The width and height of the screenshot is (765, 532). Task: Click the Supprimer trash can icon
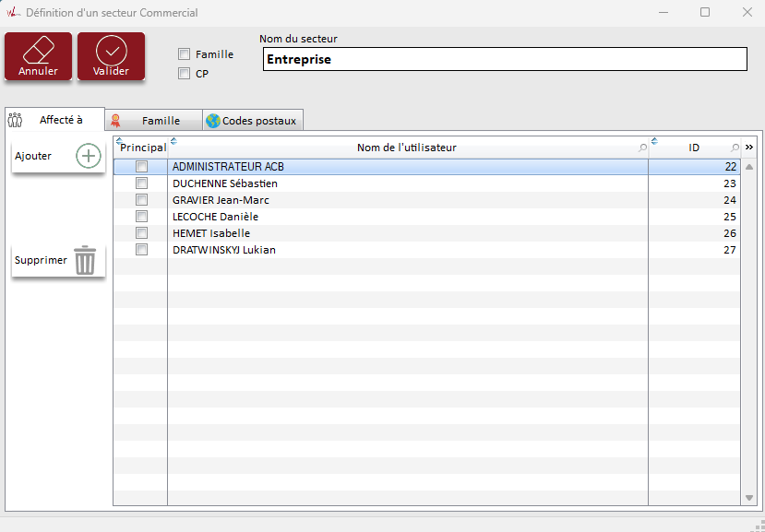click(85, 260)
